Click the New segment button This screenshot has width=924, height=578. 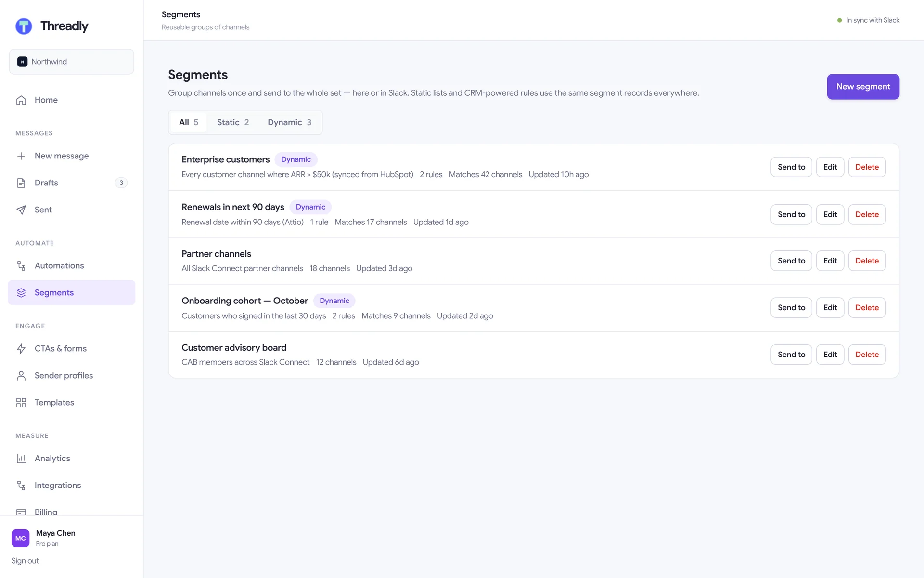click(863, 87)
